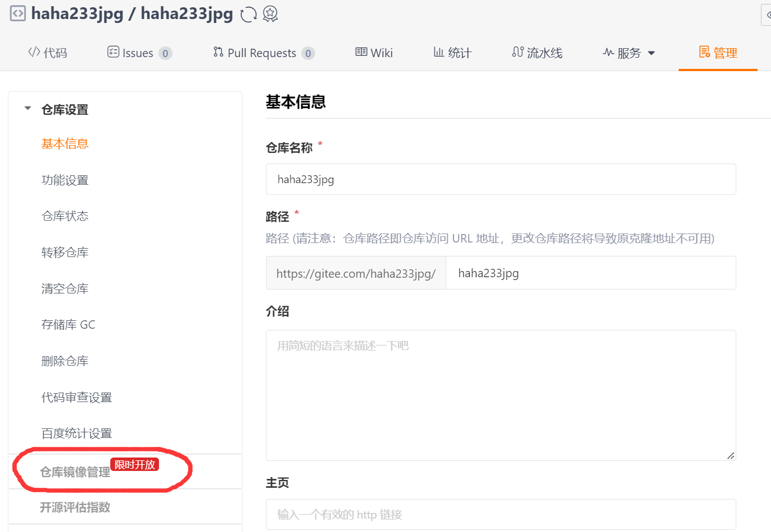Click the repository name after the slash

tap(187, 13)
